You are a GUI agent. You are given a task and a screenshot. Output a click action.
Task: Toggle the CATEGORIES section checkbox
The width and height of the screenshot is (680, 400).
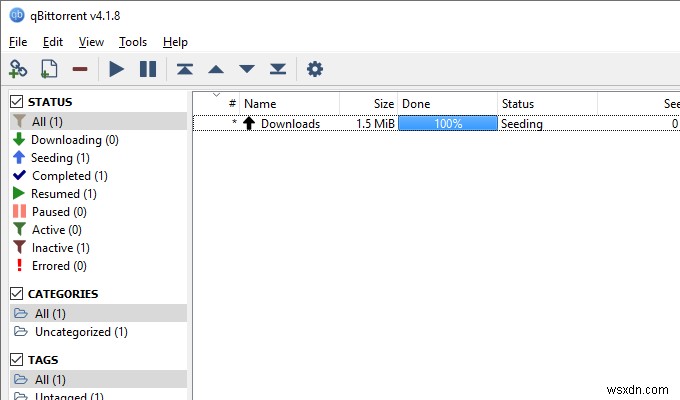[16, 294]
